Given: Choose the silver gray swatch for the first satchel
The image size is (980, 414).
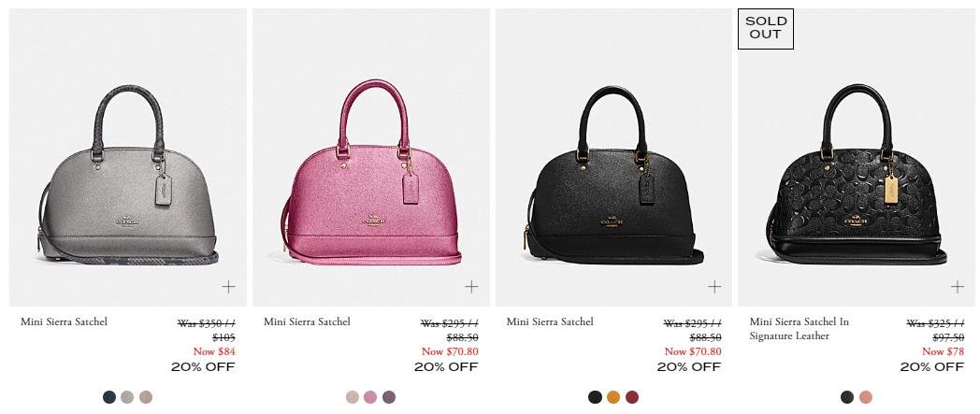Looking at the screenshot, I should 127,397.
